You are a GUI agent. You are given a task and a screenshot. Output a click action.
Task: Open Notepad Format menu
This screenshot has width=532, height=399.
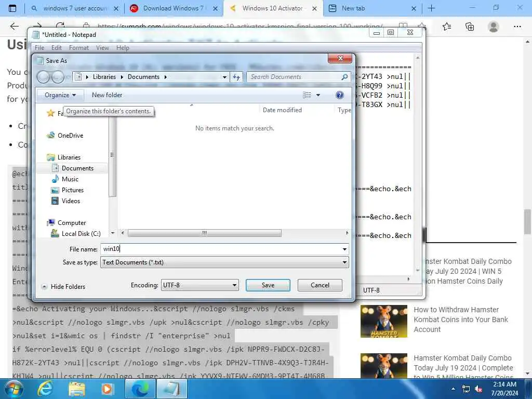click(79, 48)
